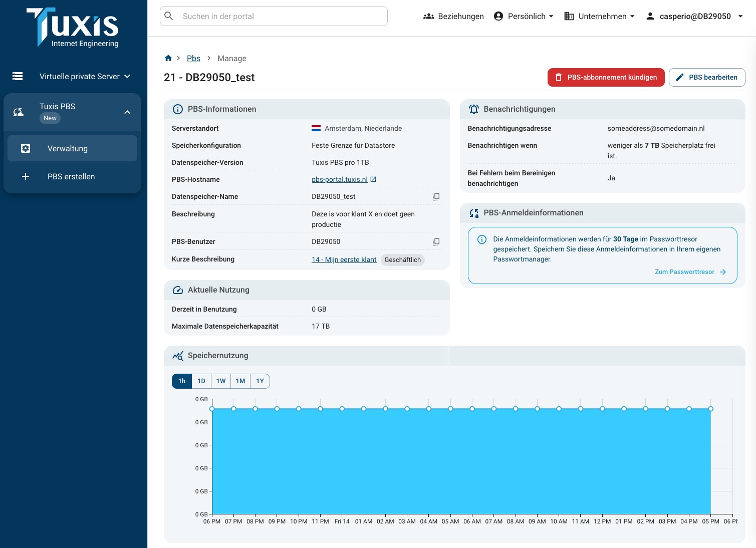Open the pbs-portal.tuxis.nl link
Viewport: 756px width, 548px height.
pos(340,179)
